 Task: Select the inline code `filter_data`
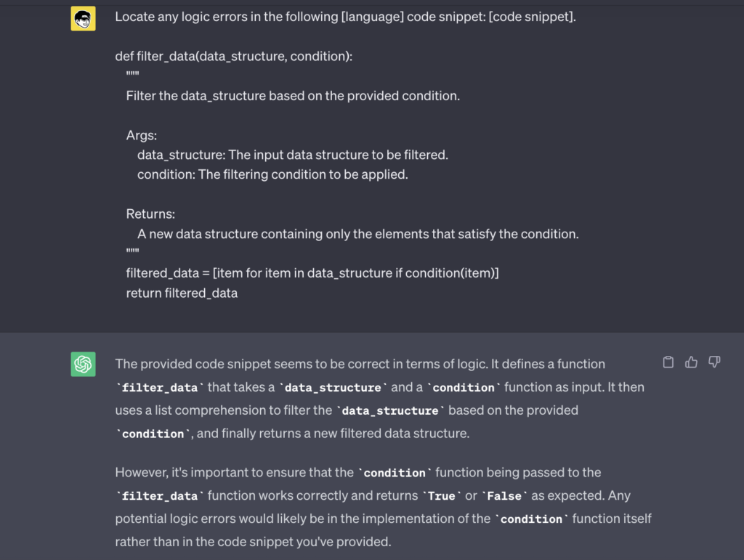click(158, 387)
